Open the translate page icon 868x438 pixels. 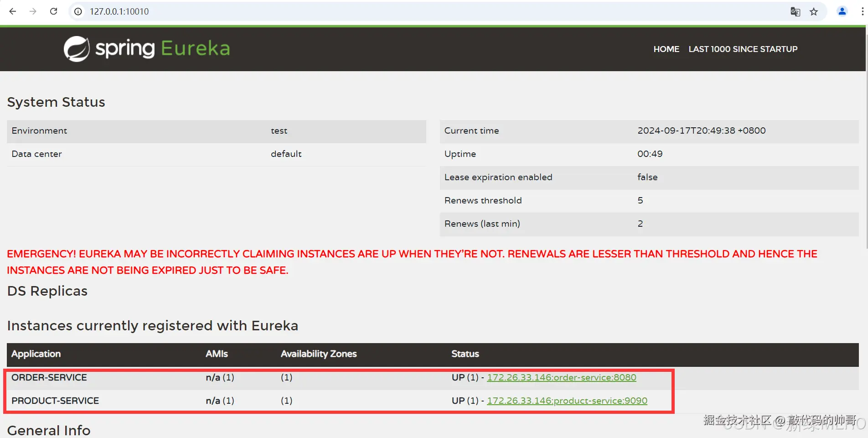(795, 12)
